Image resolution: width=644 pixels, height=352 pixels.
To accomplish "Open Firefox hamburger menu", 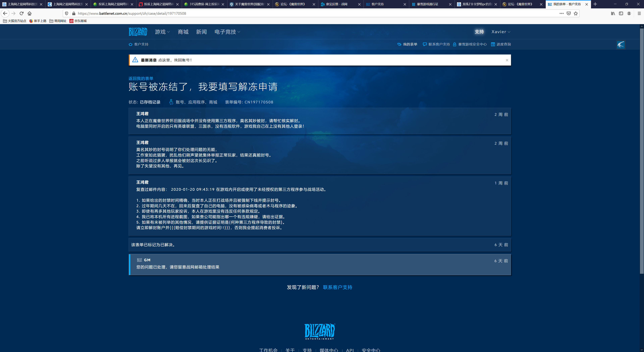I will tap(639, 13).
